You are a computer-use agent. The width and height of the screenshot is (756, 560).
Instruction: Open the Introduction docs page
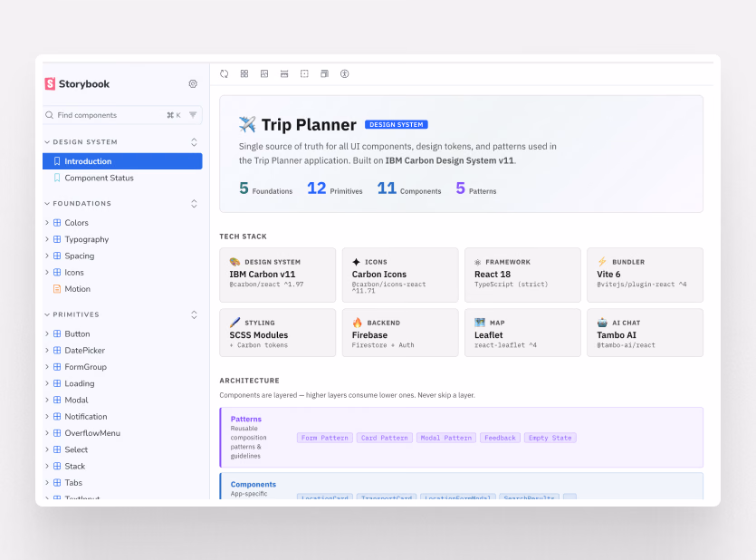pos(122,161)
